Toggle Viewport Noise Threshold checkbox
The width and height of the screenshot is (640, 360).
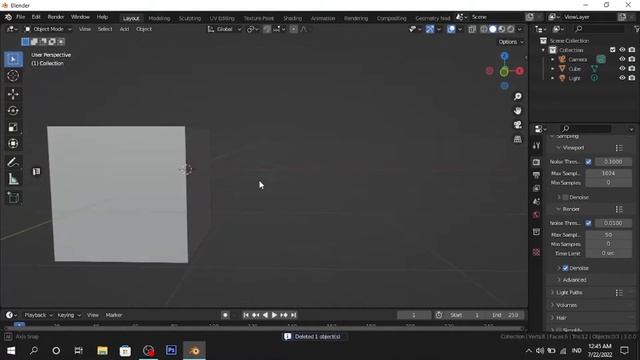[x=589, y=162]
